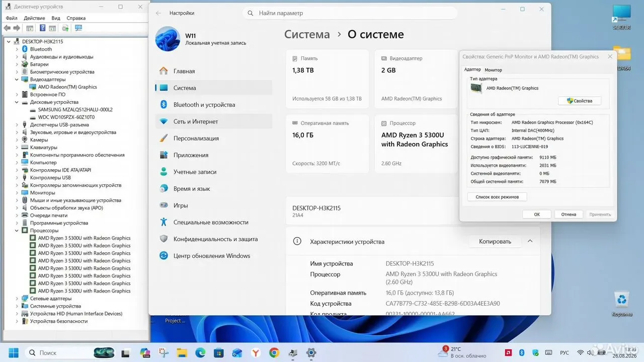
Task: Click the Свойства button in adapter dialog
Action: 580,101
